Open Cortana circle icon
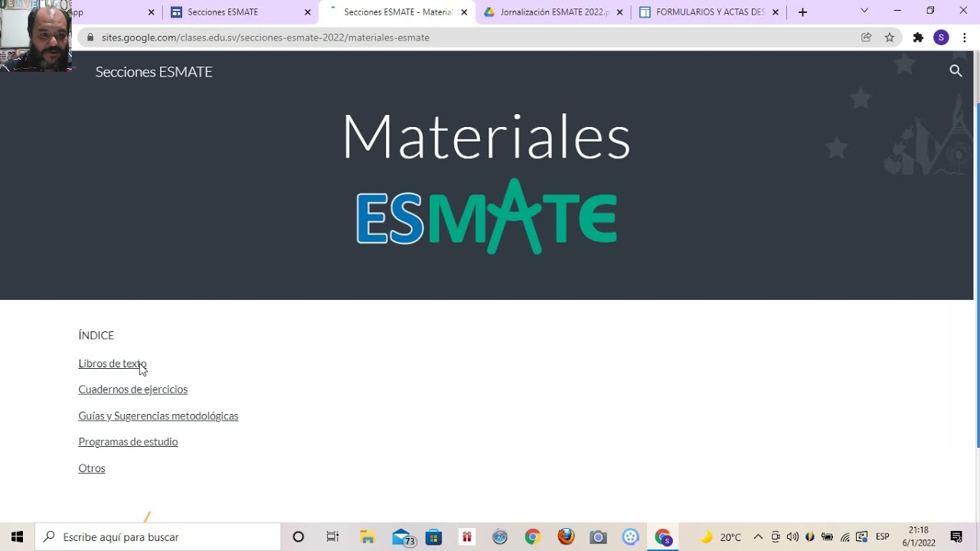The height and width of the screenshot is (551, 980). [299, 536]
